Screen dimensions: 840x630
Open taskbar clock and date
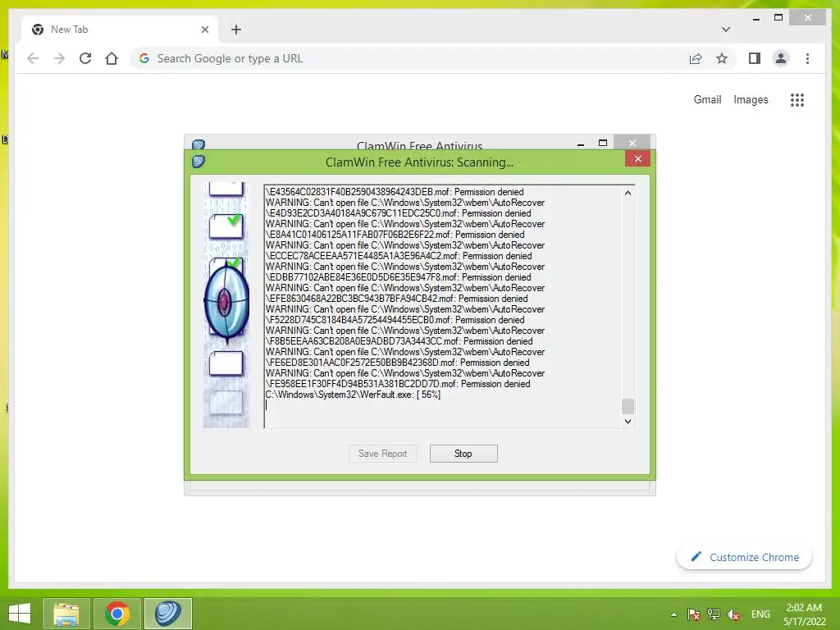point(805,614)
